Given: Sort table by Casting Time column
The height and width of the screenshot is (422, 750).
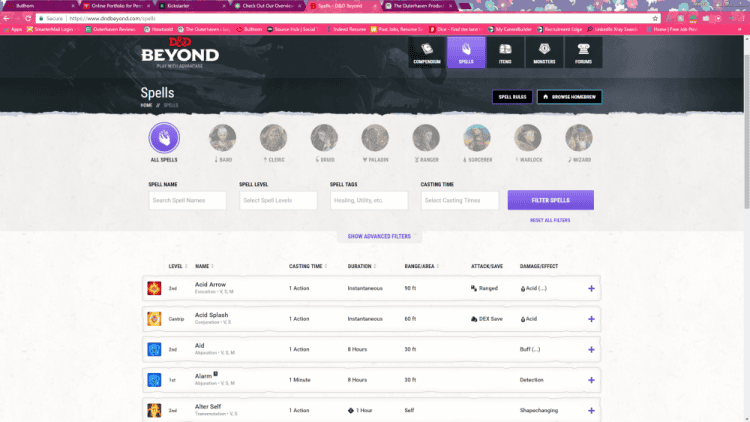Looking at the screenshot, I should tap(308, 266).
